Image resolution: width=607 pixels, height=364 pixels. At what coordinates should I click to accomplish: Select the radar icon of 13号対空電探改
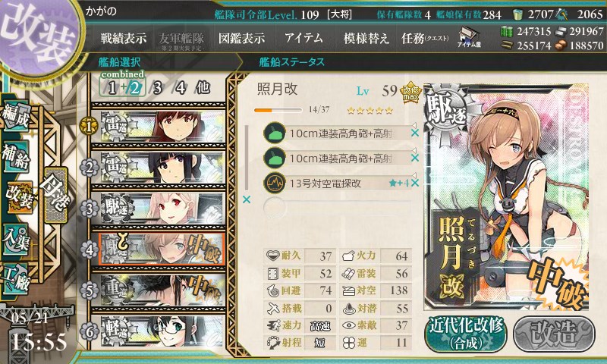pos(275,183)
